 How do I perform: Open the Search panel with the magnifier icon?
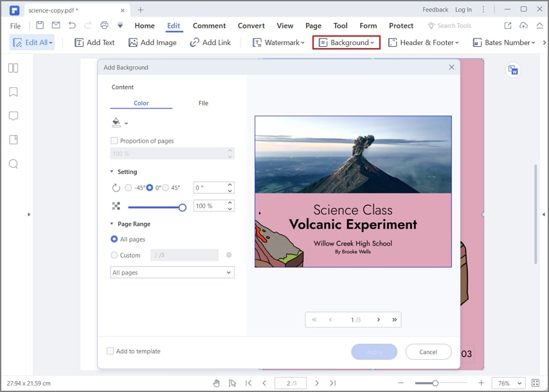click(14, 164)
